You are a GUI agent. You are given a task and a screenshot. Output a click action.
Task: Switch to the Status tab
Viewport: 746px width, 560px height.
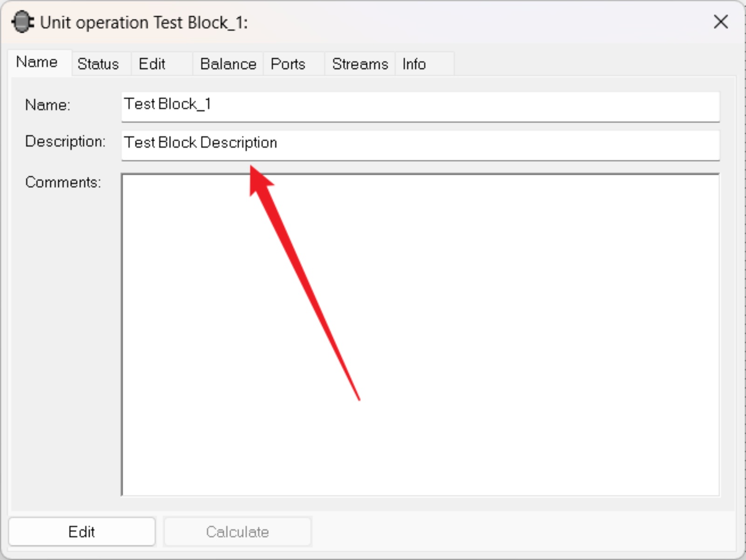[98, 64]
